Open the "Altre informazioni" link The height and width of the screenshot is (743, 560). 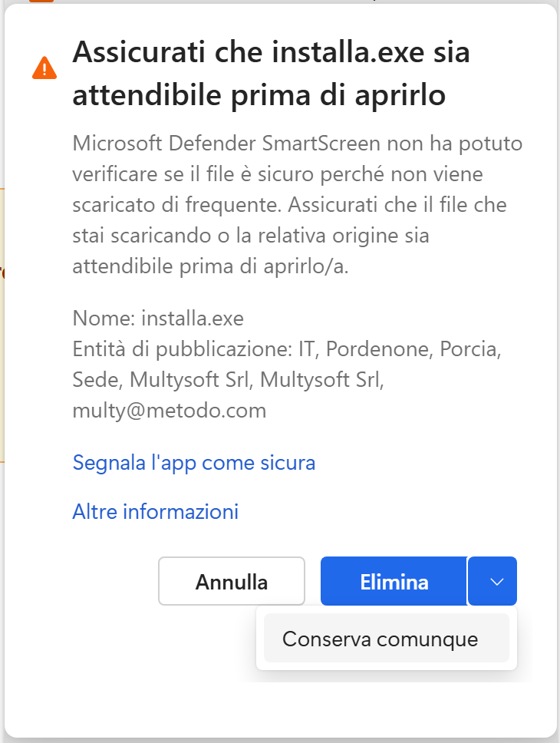[x=156, y=511]
